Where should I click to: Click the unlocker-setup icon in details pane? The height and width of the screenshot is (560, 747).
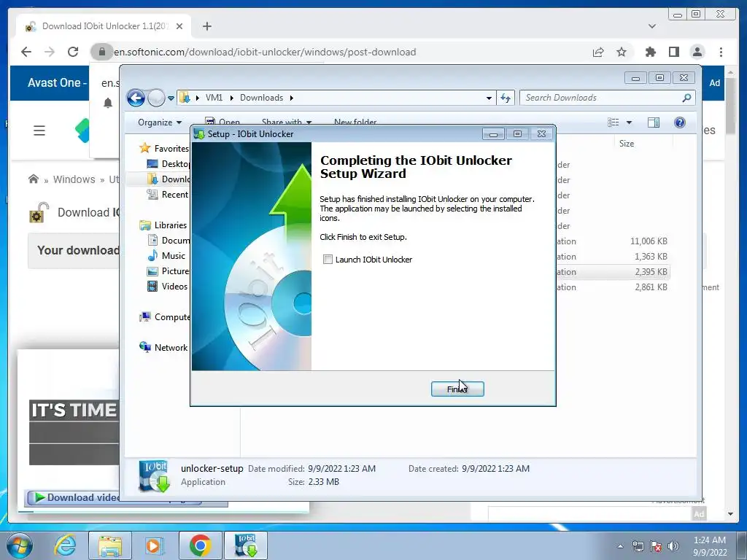(x=153, y=476)
